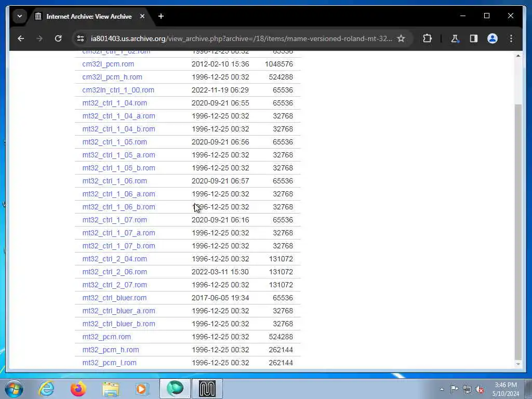Download mt32_ctrl_bluer_a.rom
Image resolution: width=532 pixels, height=399 pixels.
(x=119, y=311)
